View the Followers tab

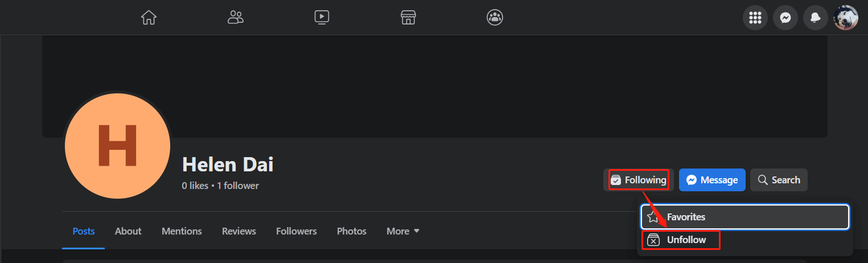tap(297, 231)
